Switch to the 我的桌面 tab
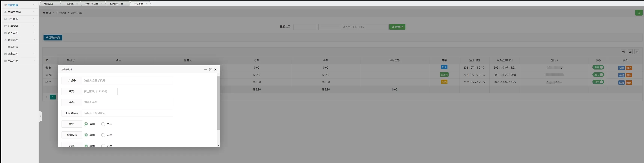 tap(49, 4)
